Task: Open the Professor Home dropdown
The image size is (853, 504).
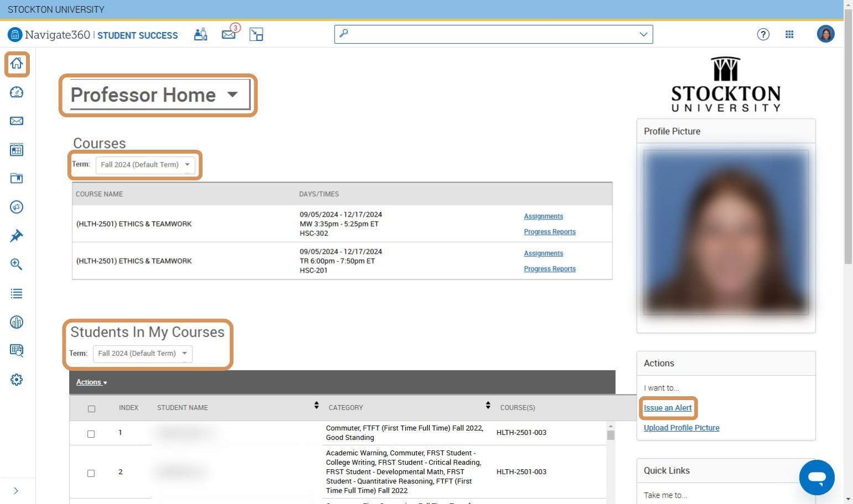Action: coord(160,95)
